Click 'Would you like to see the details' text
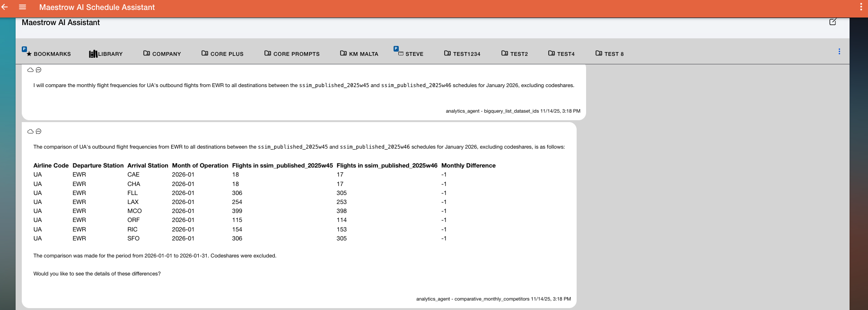Viewport: 868px width, 310px height. tap(97, 274)
